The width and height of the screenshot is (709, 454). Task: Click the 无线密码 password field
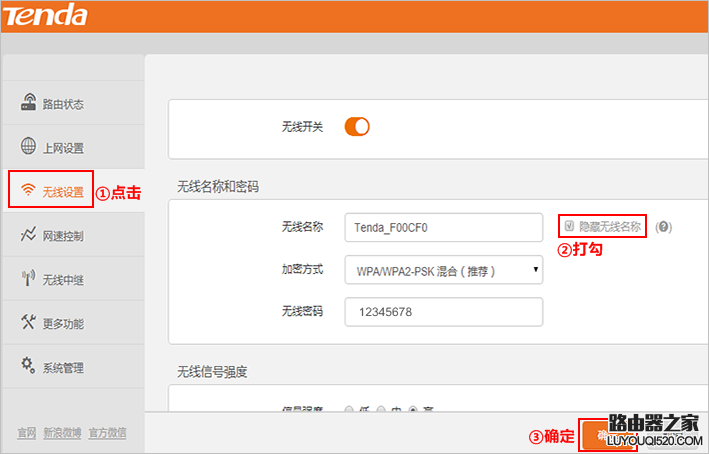click(443, 312)
